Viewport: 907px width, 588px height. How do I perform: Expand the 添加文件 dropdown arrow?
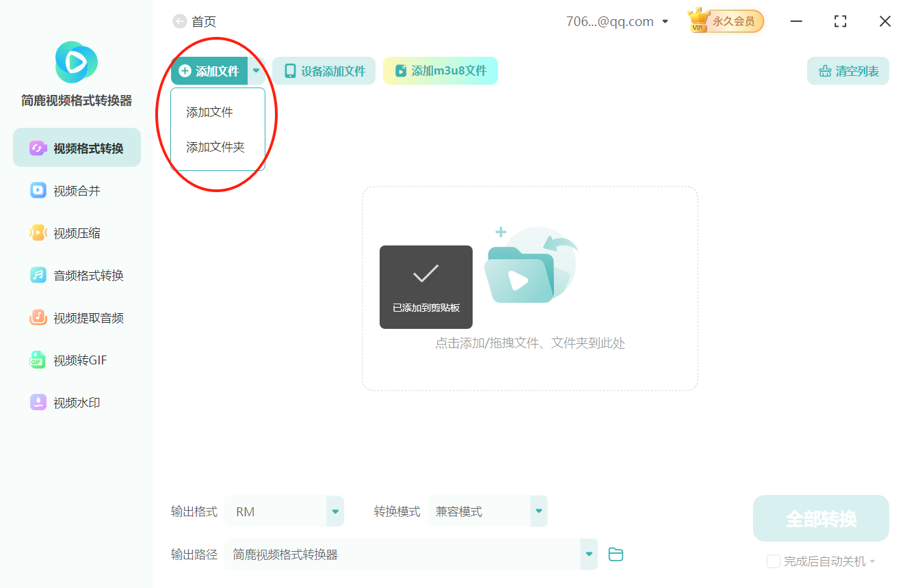tap(257, 70)
